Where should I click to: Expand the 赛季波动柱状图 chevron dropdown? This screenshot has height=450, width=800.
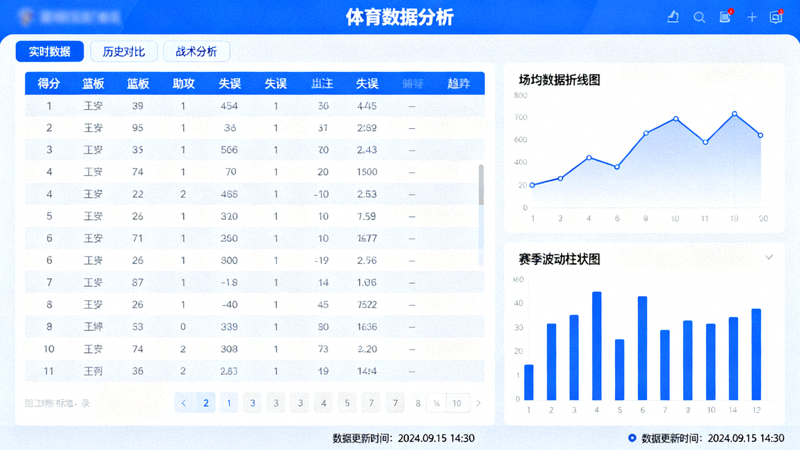[769, 257]
